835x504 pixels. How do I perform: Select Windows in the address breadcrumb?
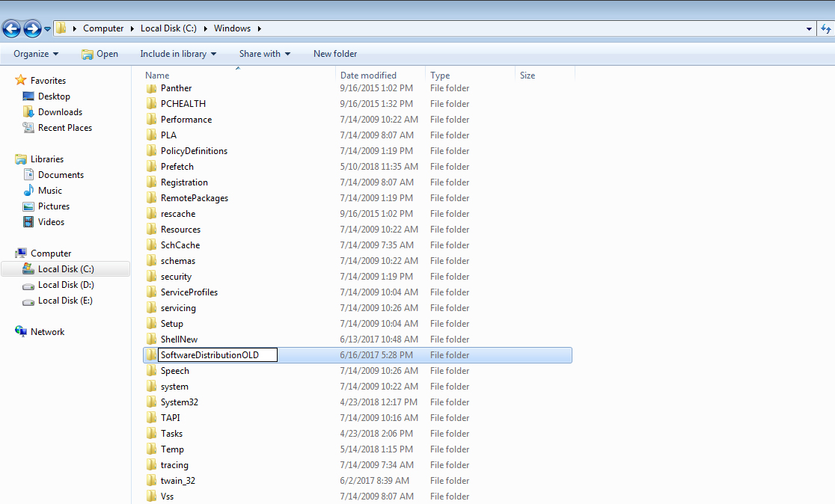[232, 28]
